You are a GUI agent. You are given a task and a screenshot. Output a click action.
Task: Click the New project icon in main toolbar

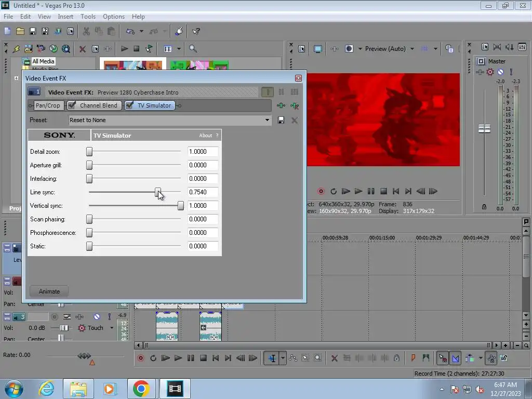(x=7, y=31)
